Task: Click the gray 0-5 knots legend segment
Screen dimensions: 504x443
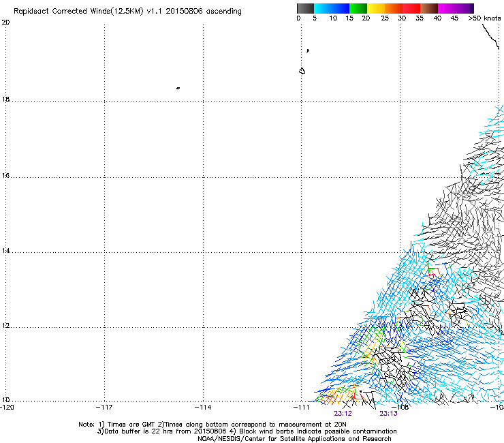Action: [x=305, y=8]
